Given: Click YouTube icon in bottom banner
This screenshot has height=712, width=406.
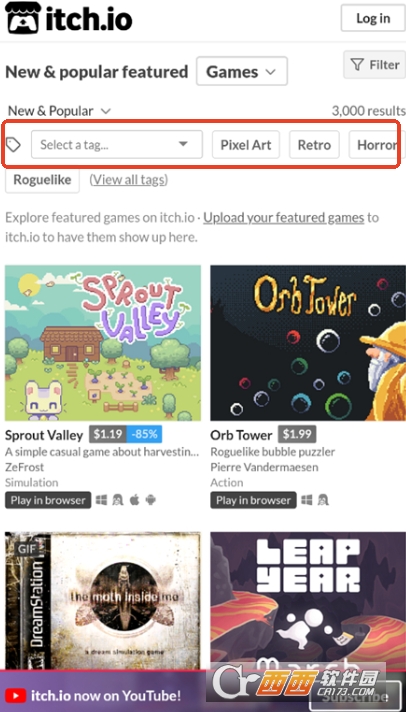Looking at the screenshot, I should (16, 695).
